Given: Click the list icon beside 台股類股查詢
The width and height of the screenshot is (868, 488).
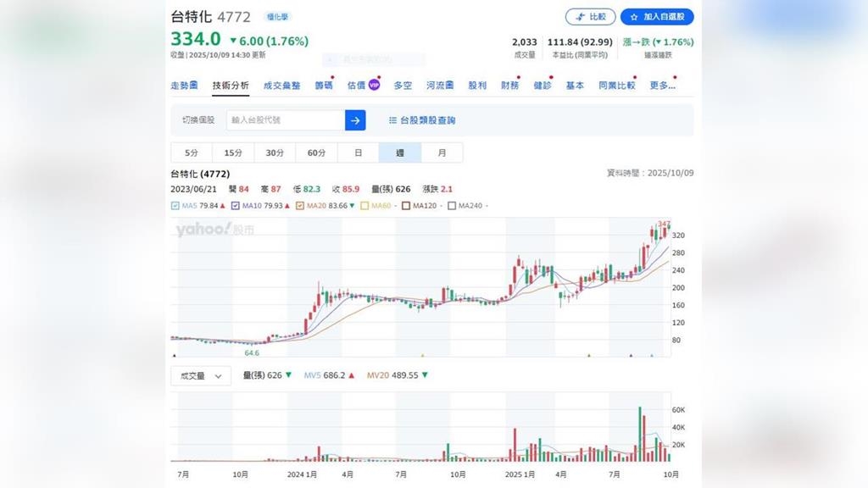Looking at the screenshot, I should point(392,120).
